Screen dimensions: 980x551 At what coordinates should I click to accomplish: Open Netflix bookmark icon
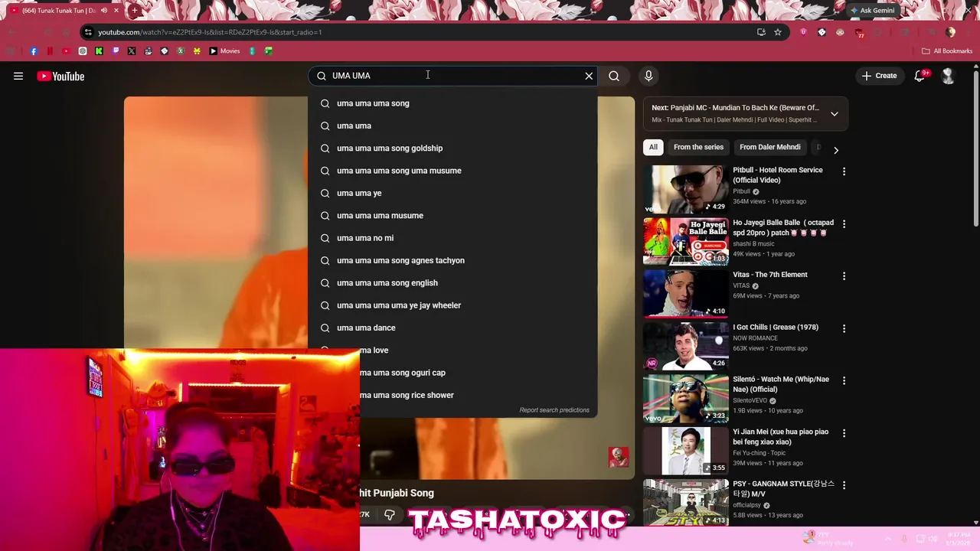(x=50, y=51)
